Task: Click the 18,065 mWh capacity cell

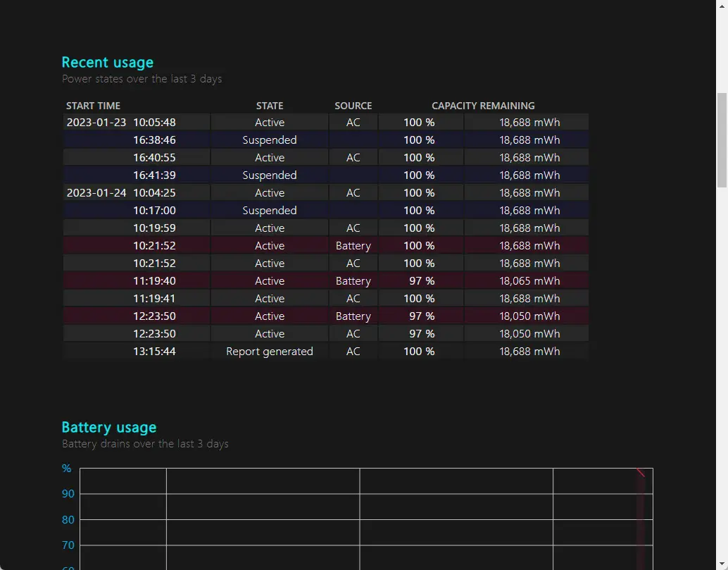Action: click(x=529, y=281)
